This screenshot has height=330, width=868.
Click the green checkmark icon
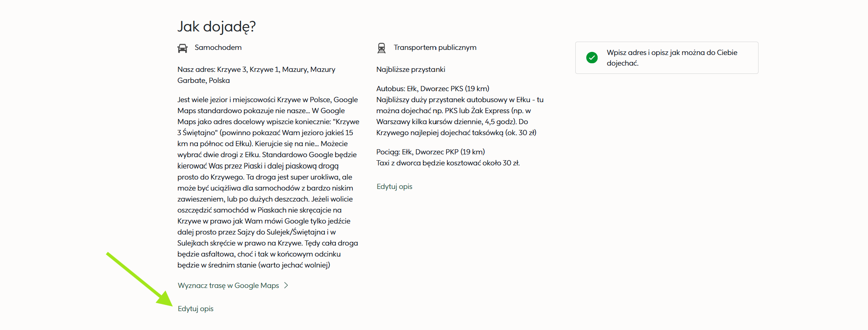(592, 58)
